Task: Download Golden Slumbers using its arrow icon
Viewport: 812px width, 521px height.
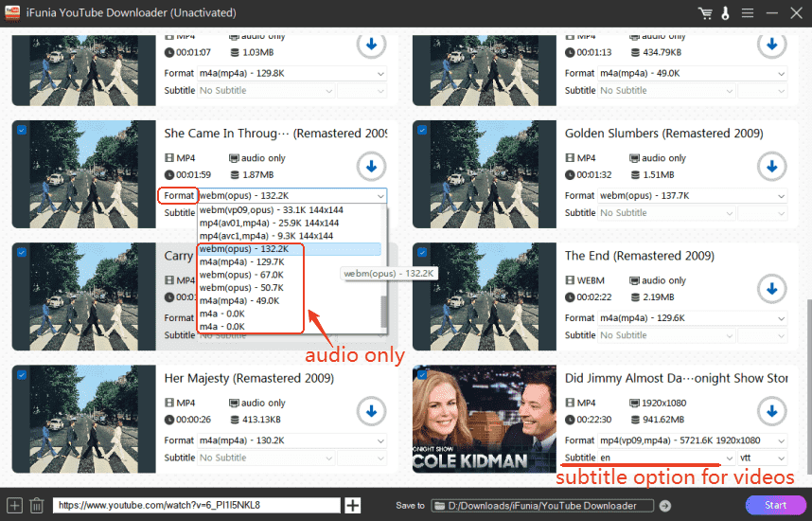Action: click(772, 167)
